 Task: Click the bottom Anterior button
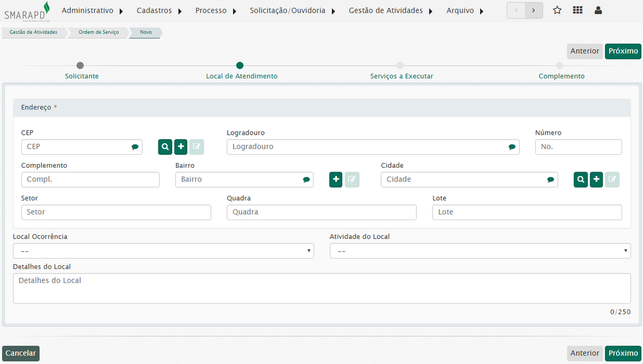(x=585, y=353)
